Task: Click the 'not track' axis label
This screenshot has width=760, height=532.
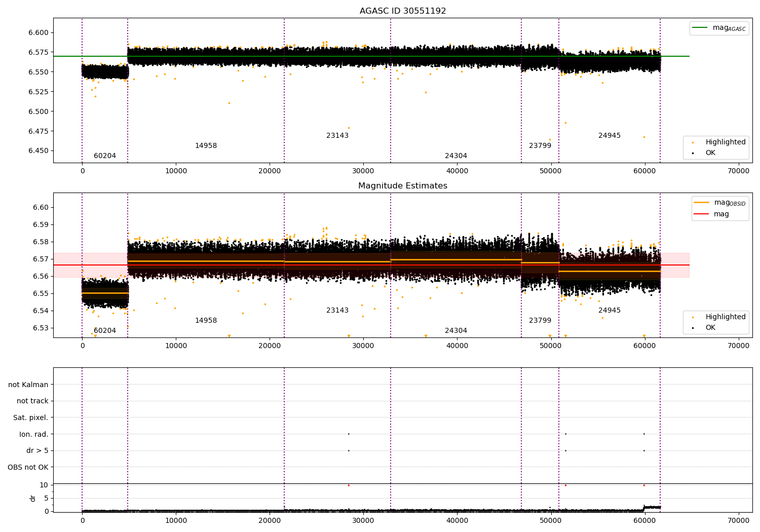Action: (32, 401)
